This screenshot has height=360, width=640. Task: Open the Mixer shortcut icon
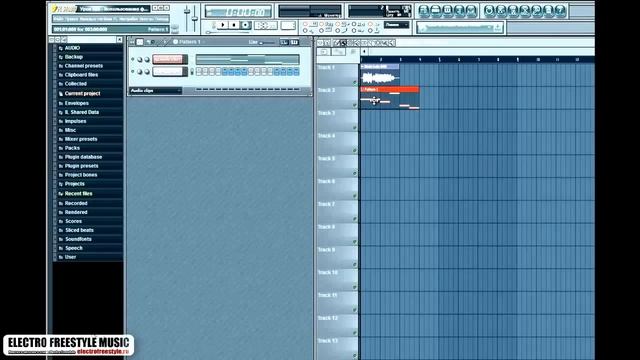point(471,11)
